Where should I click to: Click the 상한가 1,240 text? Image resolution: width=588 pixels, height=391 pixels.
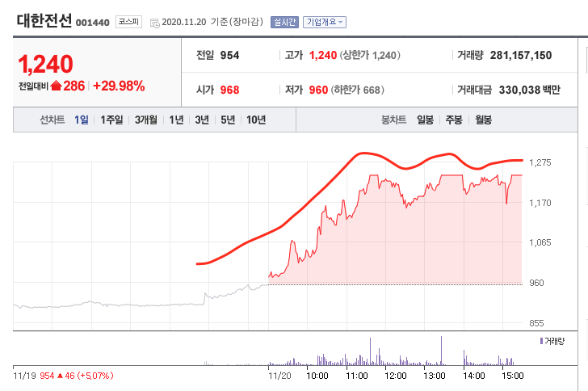click(x=370, y=56)
